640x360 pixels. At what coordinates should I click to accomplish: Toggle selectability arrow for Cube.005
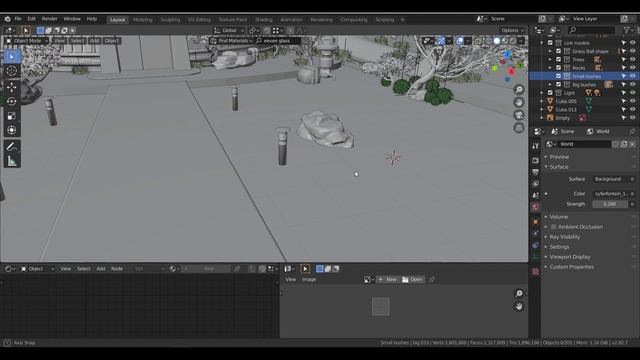pos(624,101)
